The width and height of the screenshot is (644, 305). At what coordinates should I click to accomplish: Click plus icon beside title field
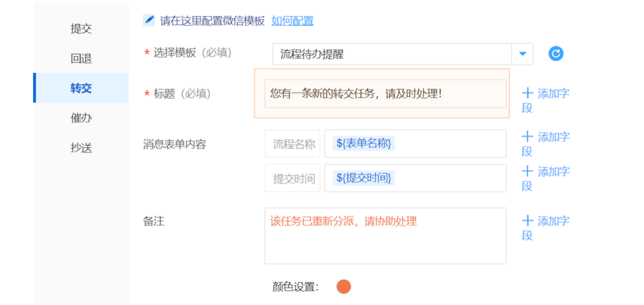(x=528, y=93)
